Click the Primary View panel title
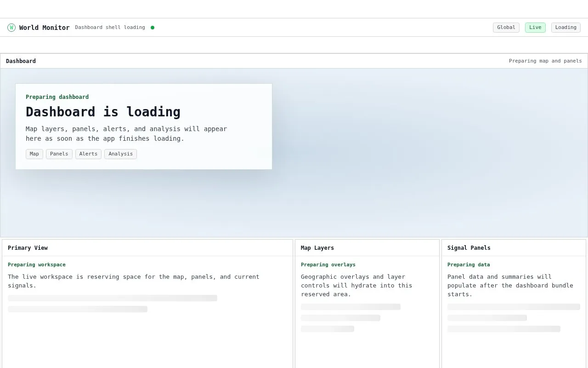The image size is (588, 368). pos(28,248)
